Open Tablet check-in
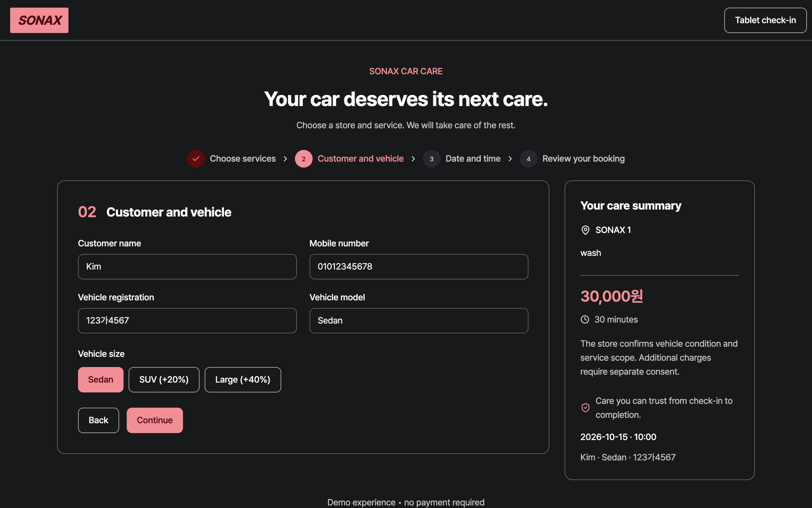This screenshot has height=508, width=812. click(765, 20)
